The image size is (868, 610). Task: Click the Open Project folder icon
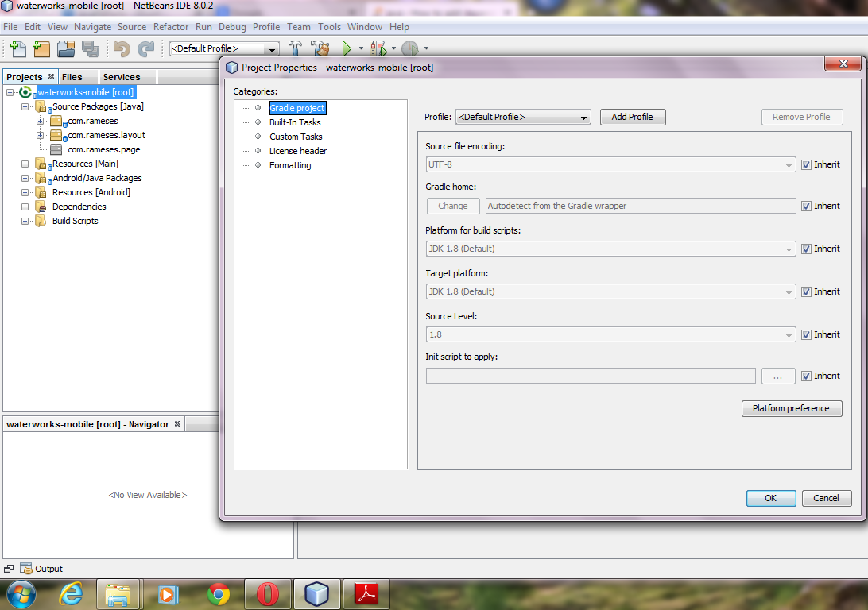(x=65, y=48)
